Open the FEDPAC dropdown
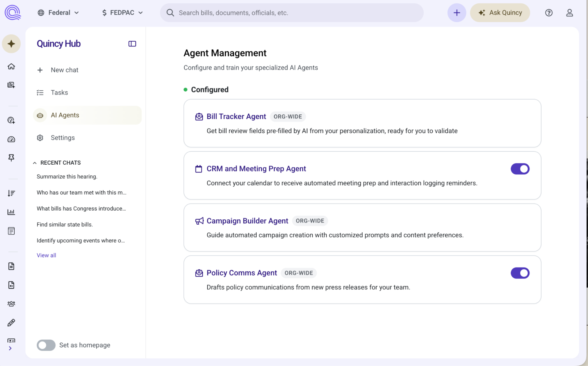 [x=123, y=13]
